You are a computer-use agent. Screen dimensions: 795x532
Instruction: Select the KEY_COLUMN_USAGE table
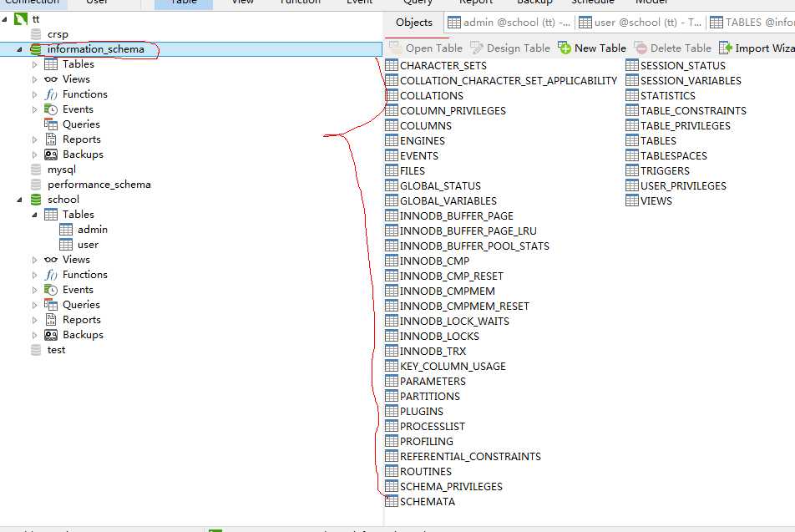446,366
